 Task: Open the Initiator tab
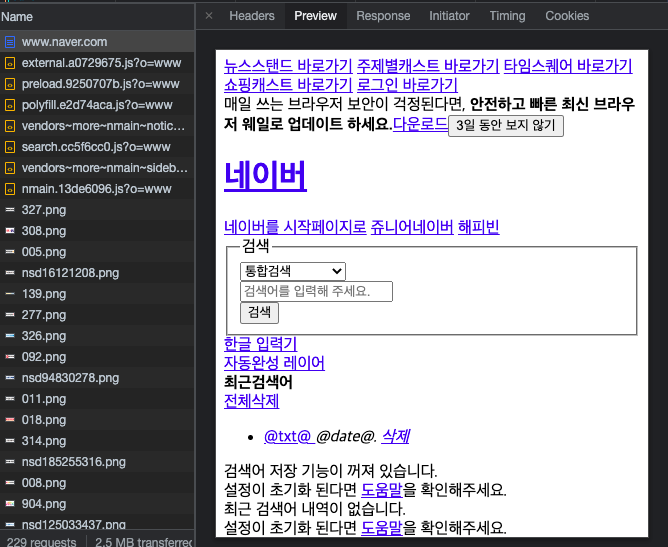tap(449, 16)
